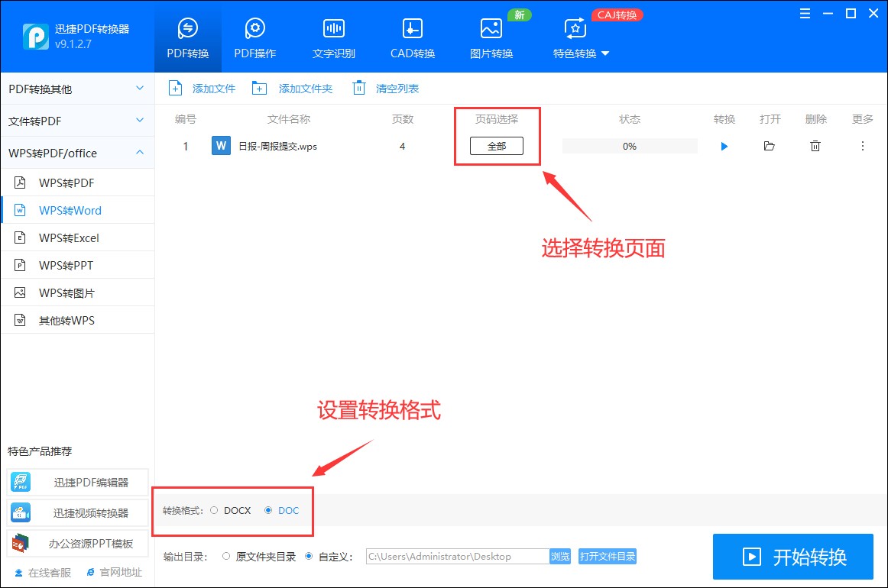The width and height of the screenshot is (888, 588).
Task: Click the 开始转换 button
Action: click(793, 557)
